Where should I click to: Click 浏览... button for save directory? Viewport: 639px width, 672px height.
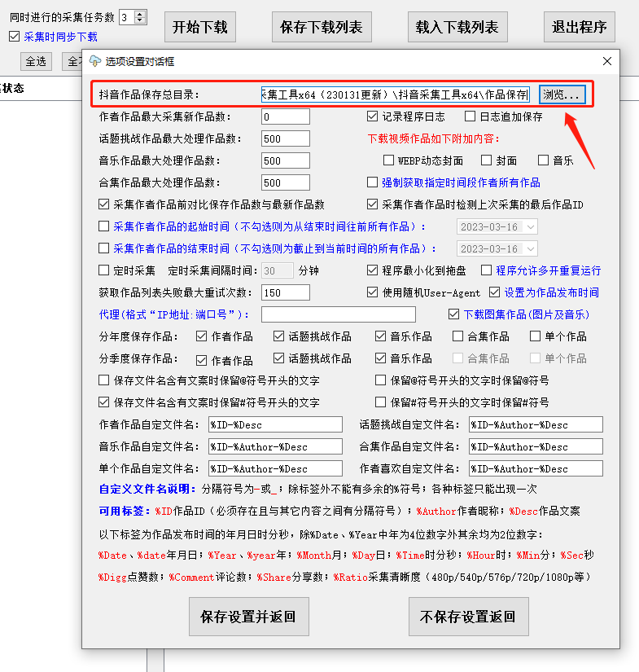click(562, 94)
